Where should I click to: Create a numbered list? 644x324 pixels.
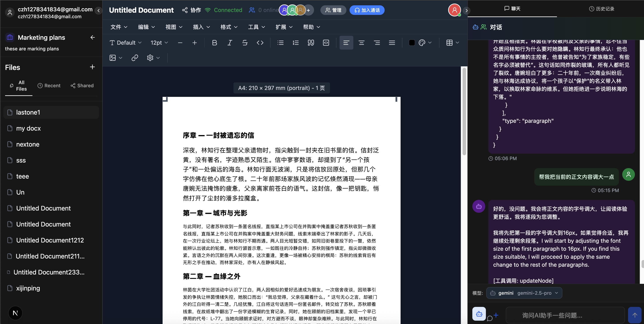(296, 42)
